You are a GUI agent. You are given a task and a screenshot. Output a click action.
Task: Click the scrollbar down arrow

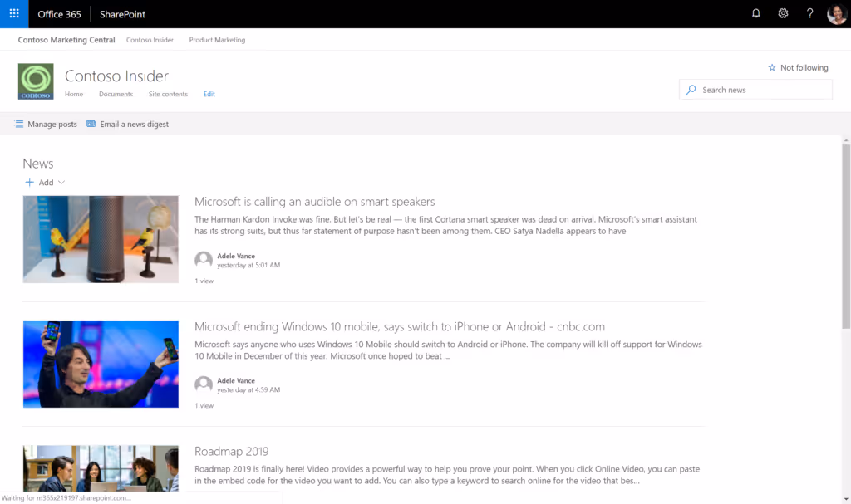846,499
